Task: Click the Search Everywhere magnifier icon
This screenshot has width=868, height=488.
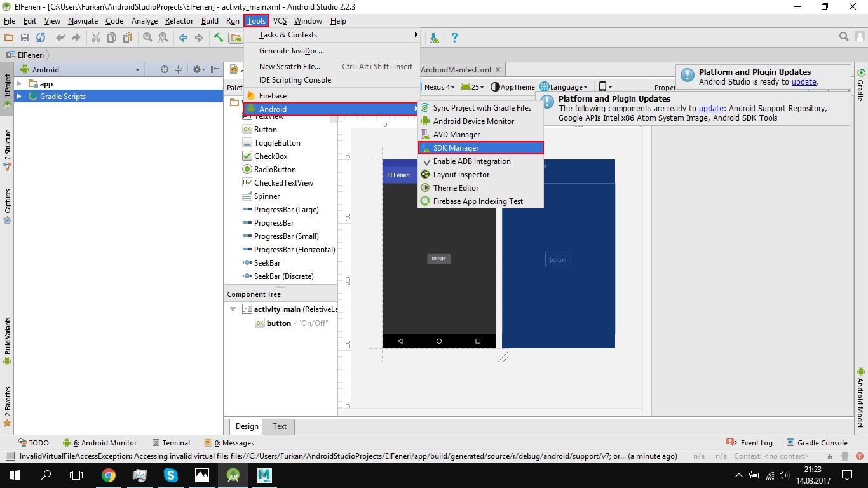Action: tap(844, 37)
